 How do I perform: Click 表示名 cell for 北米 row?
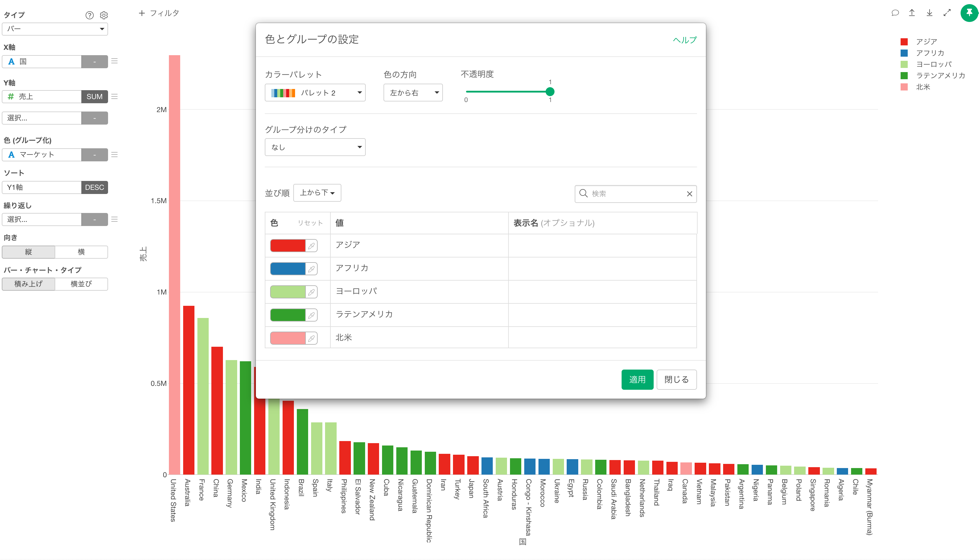tap(602, 338)
